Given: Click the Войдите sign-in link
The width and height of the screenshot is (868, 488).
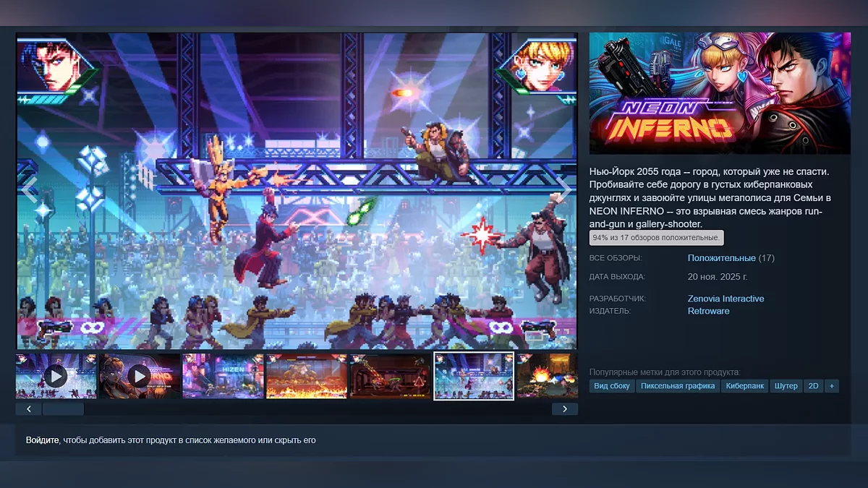Looking at the screenshot, I should coord(42,440).
